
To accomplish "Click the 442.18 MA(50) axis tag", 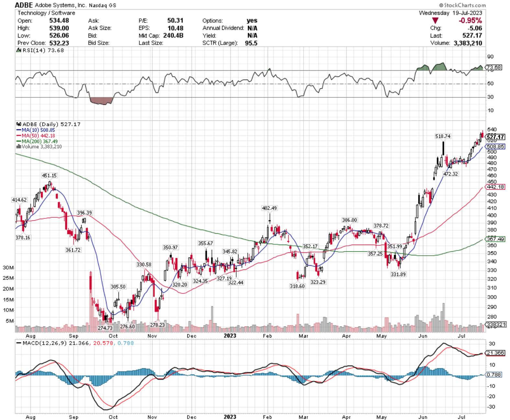I will [x=495, y=187].
